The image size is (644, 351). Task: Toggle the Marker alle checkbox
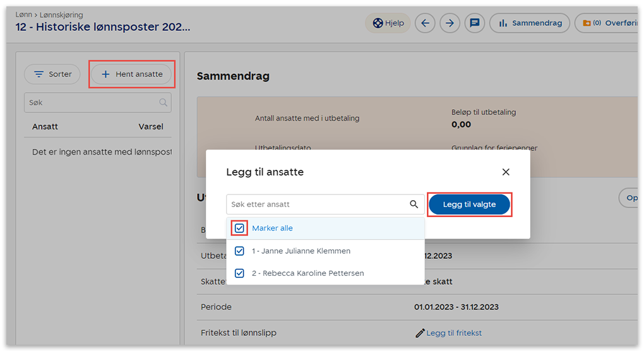pos(239,229)
